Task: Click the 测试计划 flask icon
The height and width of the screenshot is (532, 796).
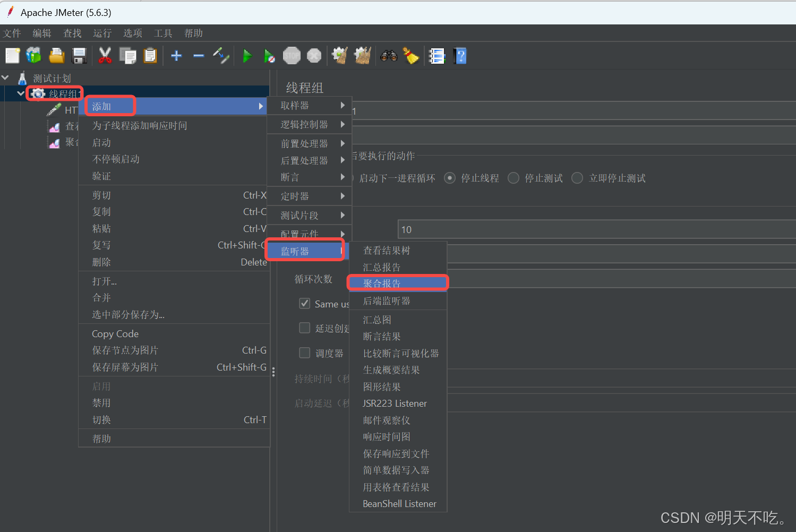Action: pyautogui.click(x=22, y=79)
